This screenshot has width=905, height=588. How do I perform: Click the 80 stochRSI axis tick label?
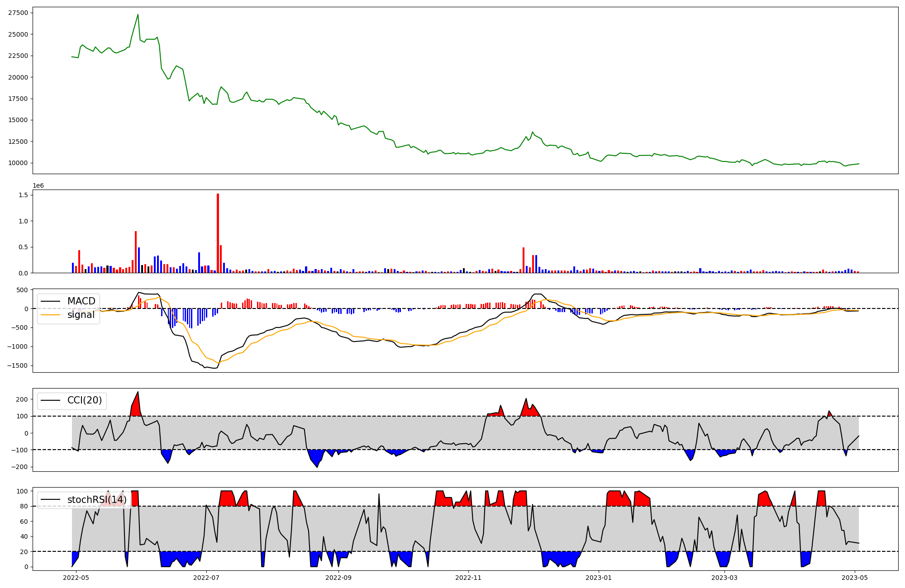tap(24, 506)
